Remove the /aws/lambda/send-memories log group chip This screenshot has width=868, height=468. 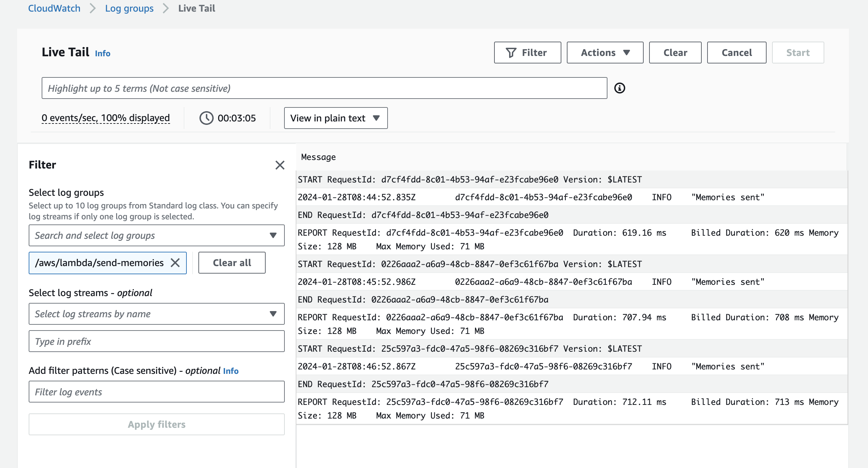[x=175, y=263]
